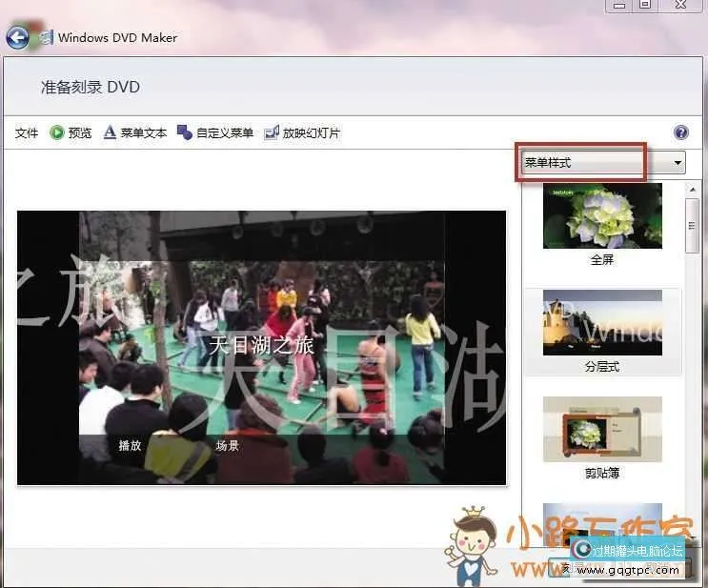Click the 场景 button in DVD preview
The height and width of the screenshot is (588, 708).
pos(227,446)
